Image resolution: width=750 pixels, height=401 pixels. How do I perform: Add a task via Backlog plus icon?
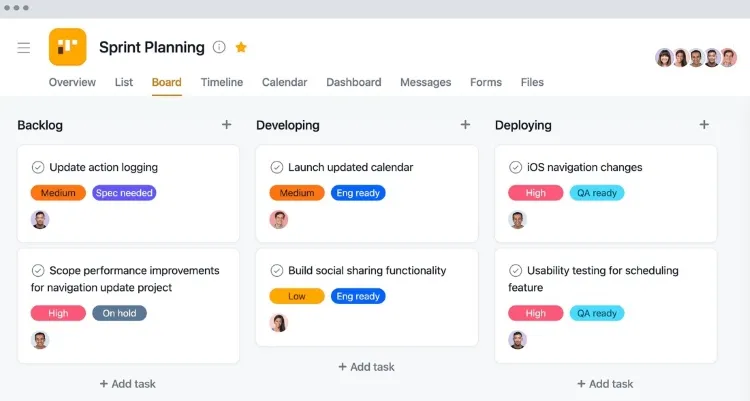tap(226, 125)
